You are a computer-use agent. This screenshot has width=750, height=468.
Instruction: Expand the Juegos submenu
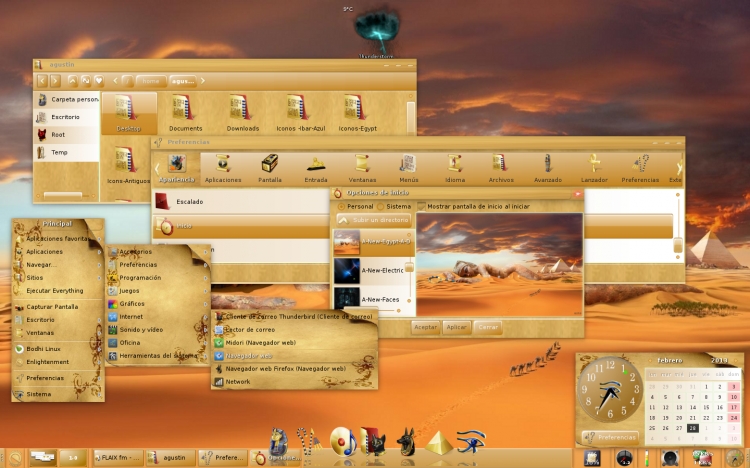click(158, 290)
